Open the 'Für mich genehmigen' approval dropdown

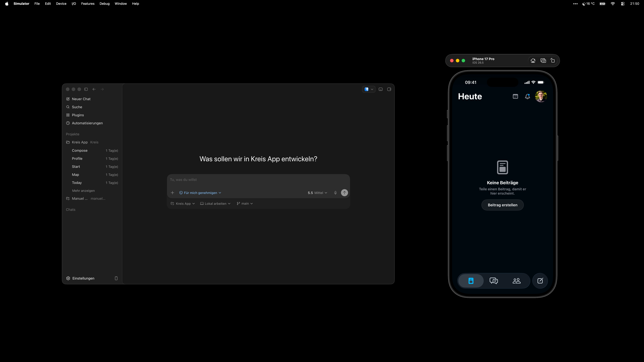200,193
